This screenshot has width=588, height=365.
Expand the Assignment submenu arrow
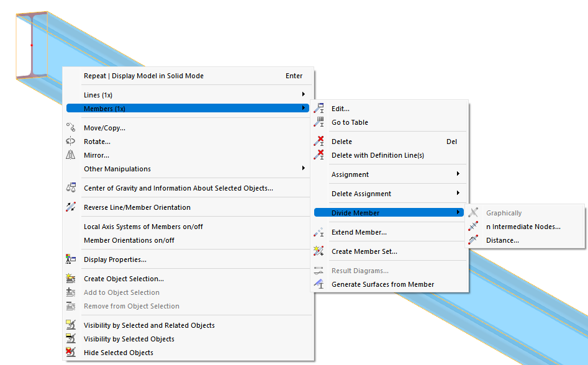click(458, 174)
